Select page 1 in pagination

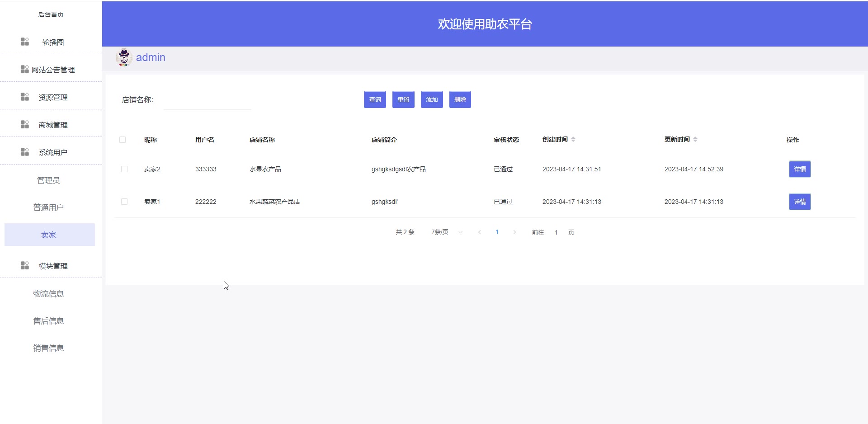pyautogui.click(x=497, y=232)
